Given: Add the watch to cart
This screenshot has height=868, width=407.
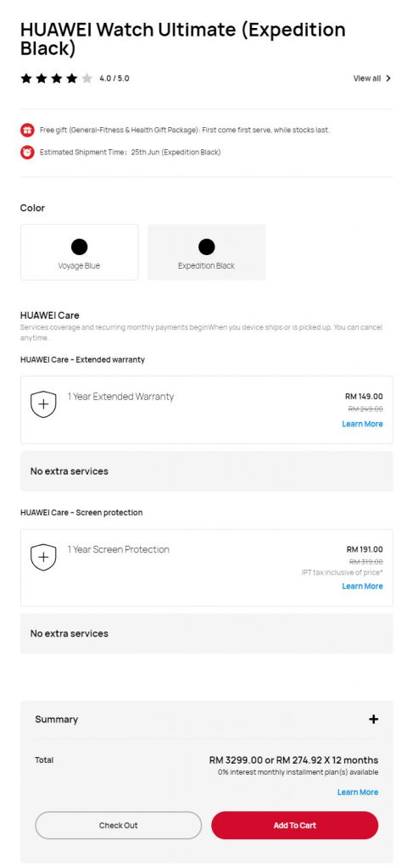Looking at the screenshot, I should click(294, 826).
